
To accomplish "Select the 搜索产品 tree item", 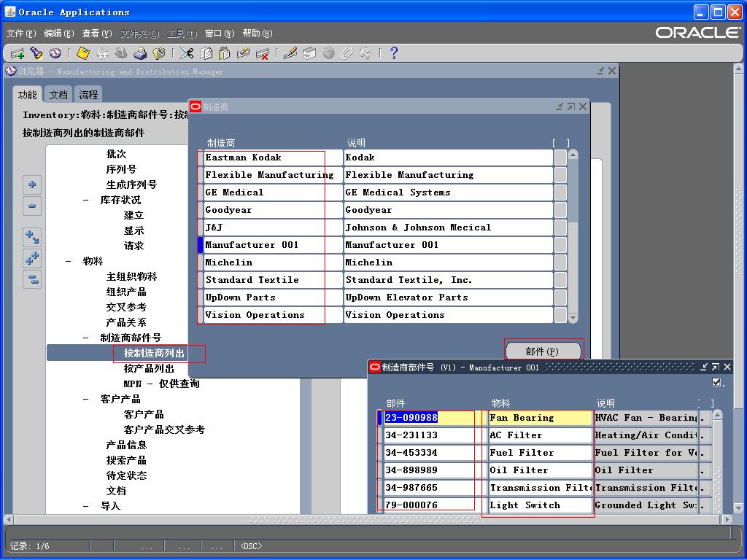I will (x=125, y=461).
